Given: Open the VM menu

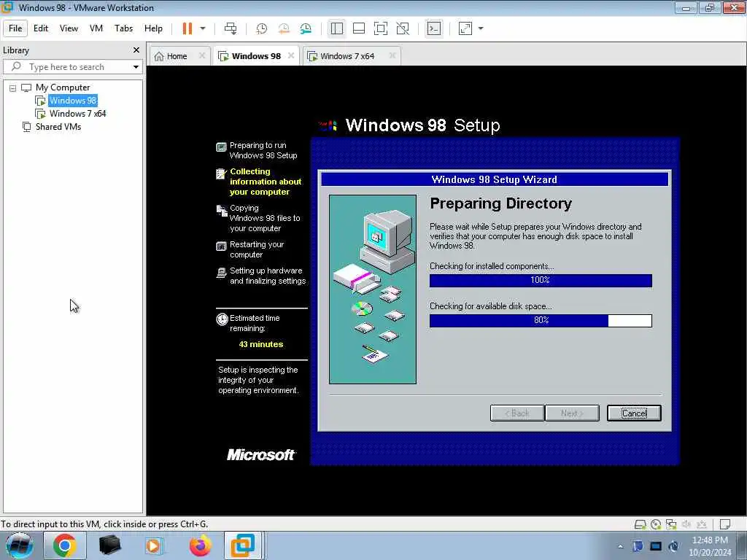Looking at the screenshot, I should 96,28.
